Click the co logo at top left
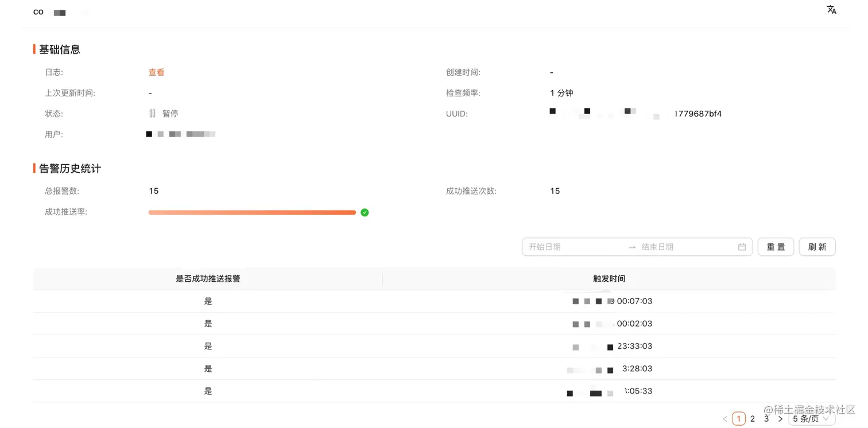 pos(38,12)
